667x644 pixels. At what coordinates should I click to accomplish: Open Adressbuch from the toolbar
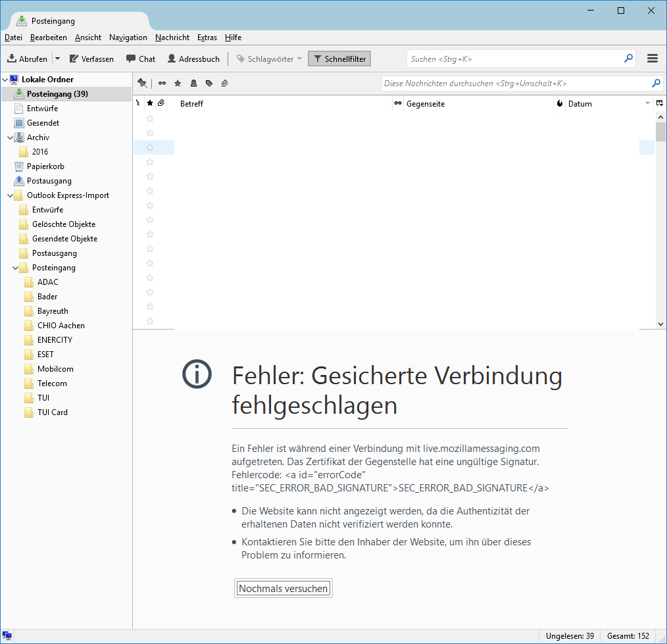tap(193, 59)
